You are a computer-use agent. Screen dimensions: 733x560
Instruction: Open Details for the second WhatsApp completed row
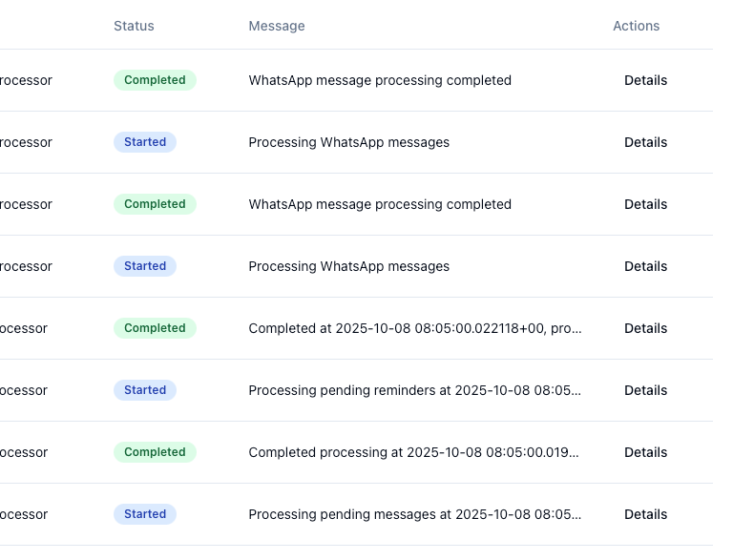[645, 204]
